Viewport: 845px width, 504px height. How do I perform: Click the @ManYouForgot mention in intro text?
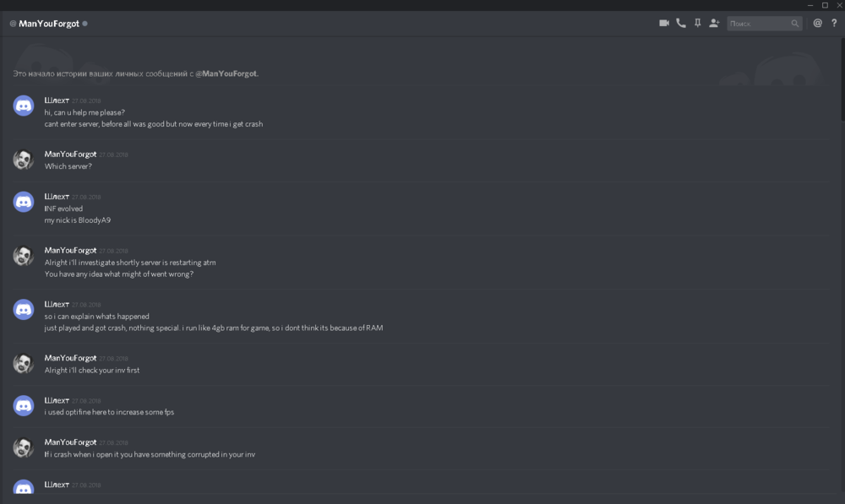[226, 74]
